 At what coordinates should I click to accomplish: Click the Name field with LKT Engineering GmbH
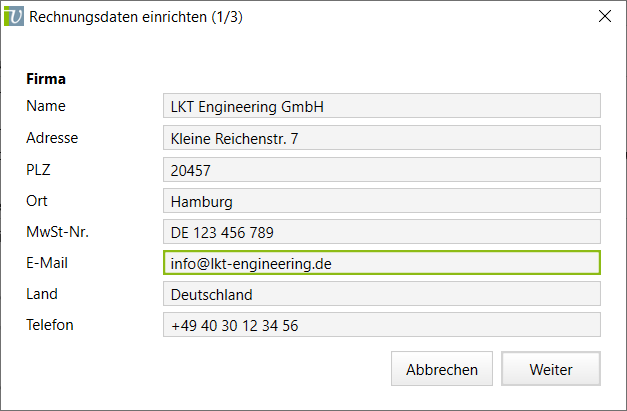point(381,107)
